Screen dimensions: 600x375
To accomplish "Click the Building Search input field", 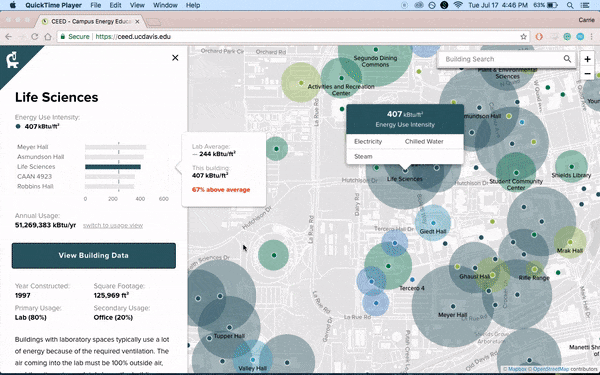I will [x=501, y=59].
